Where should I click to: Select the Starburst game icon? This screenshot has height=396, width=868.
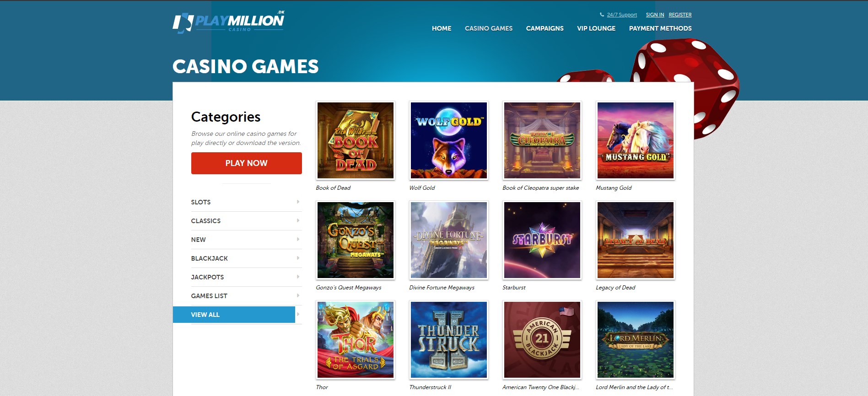click(x=542, y=240)
